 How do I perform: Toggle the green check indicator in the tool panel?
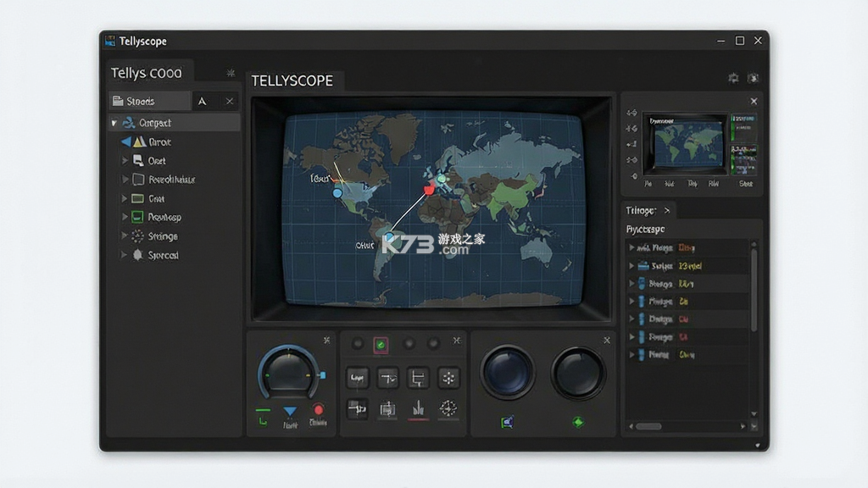[381, 345]
